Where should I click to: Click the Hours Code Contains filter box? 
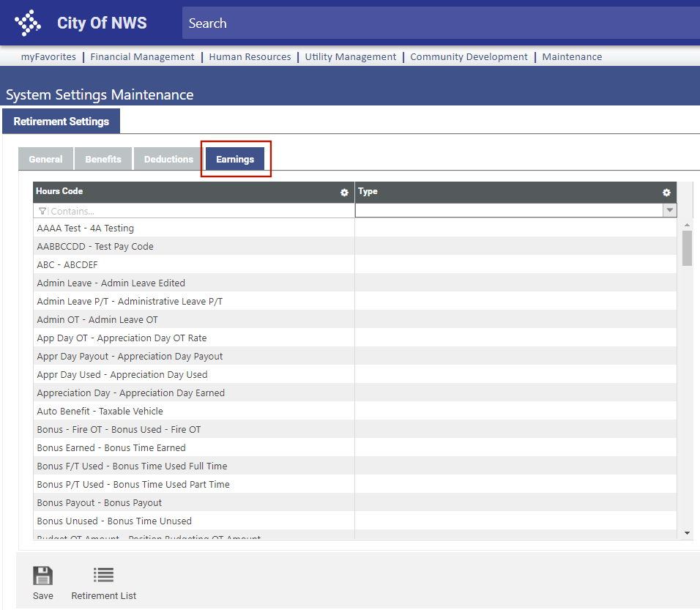(x=198, y=211)
